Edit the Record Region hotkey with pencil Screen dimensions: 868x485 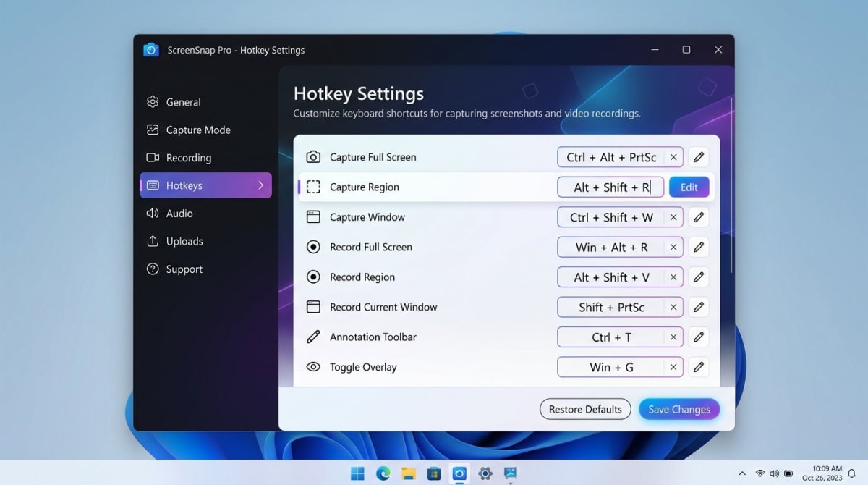click(698, 277)
